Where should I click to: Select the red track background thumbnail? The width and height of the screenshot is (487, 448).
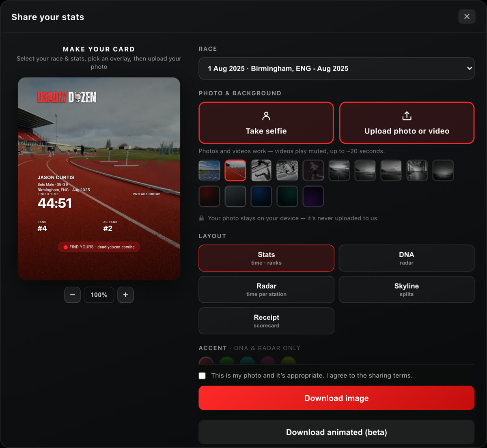[235, 170]
